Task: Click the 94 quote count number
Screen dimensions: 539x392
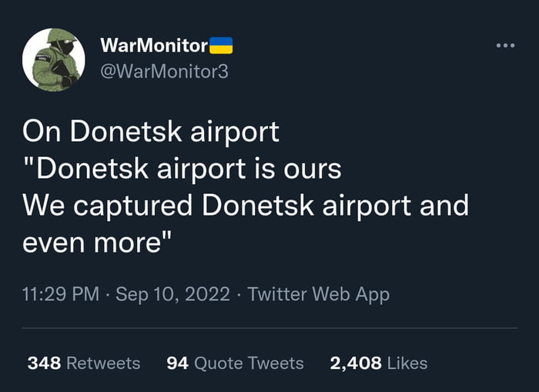Action: pos(178,363)
